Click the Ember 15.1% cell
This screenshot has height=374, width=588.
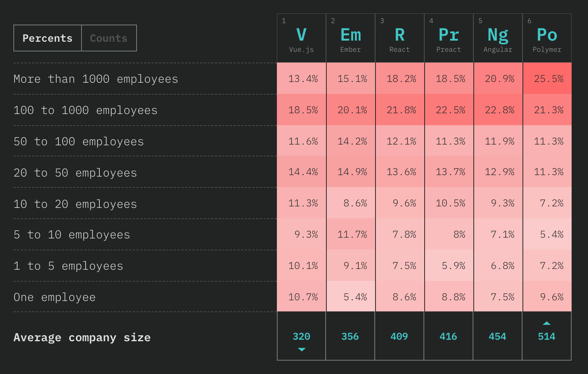click(351, 79)
